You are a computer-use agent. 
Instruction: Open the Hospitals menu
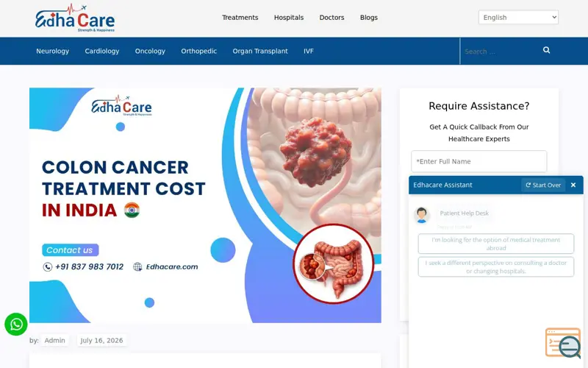click(289, 18)
